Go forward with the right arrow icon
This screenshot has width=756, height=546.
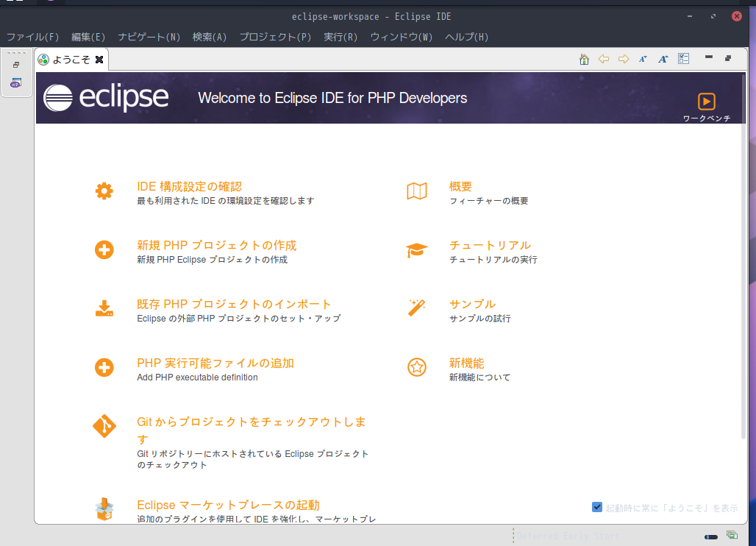point(624,59)
